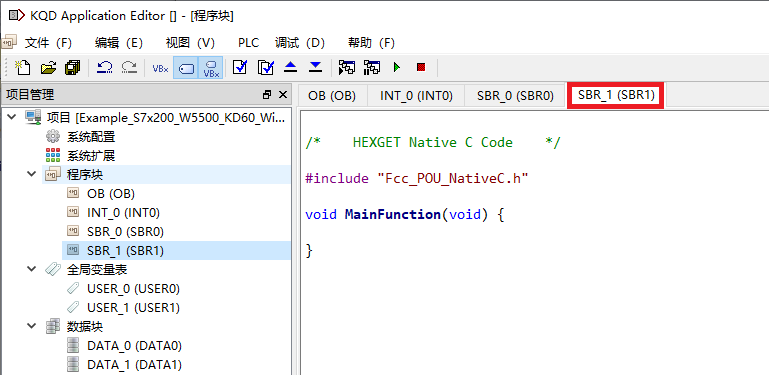Click the MDI document icon beside 文件
The width and height of the screenshot is (769, 375).
pyautogui.click(x=9, y=43)
